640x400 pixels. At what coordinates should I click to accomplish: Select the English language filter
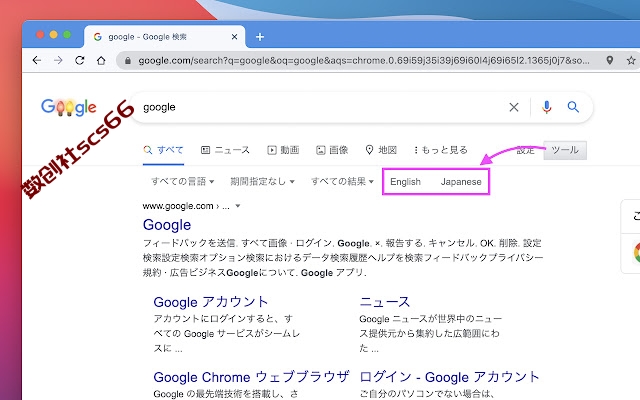click(x=405, y=182)
